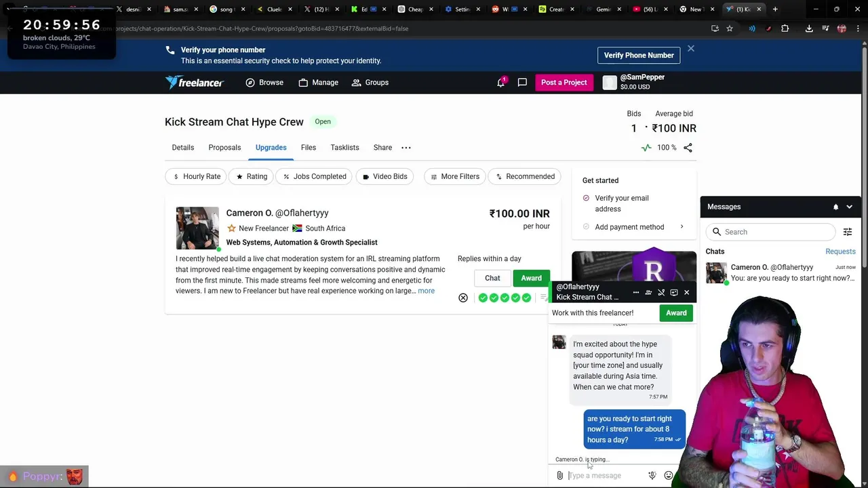Open the Groups menu
Viewport: 868px width, 488px height.
coord(370,83)
